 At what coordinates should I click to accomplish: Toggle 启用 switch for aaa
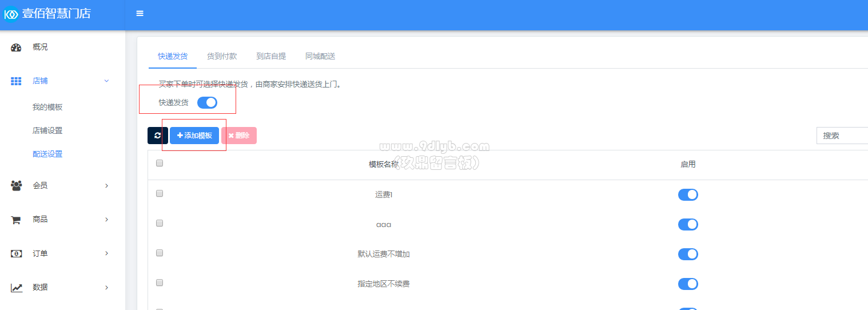coord(688,224)
